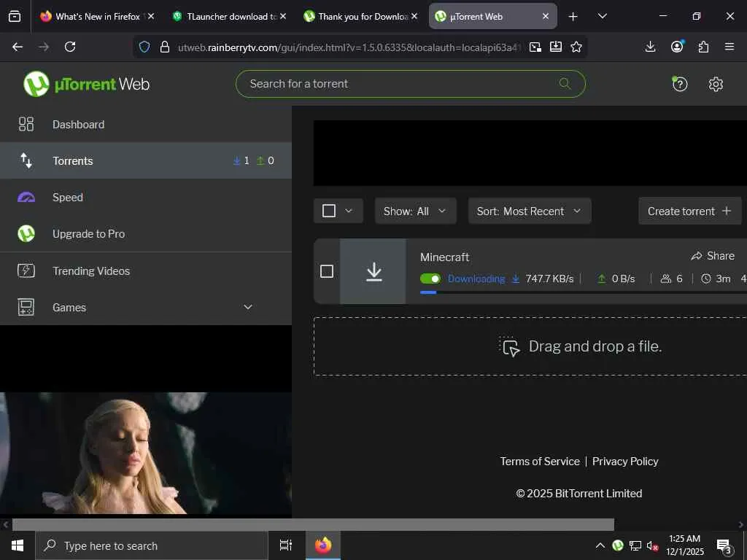The image size is (747, 560).
Task: Open Firefox account profile icon
Action: coord(676,47)
